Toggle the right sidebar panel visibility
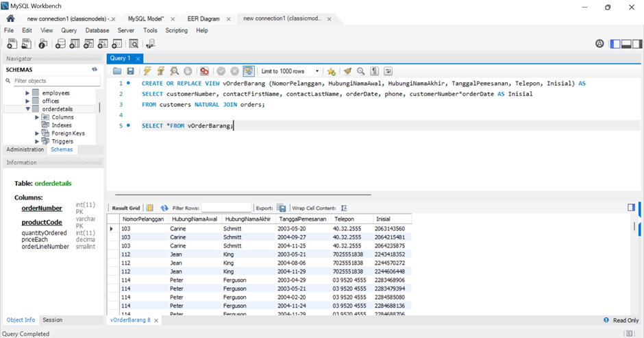 637,44
